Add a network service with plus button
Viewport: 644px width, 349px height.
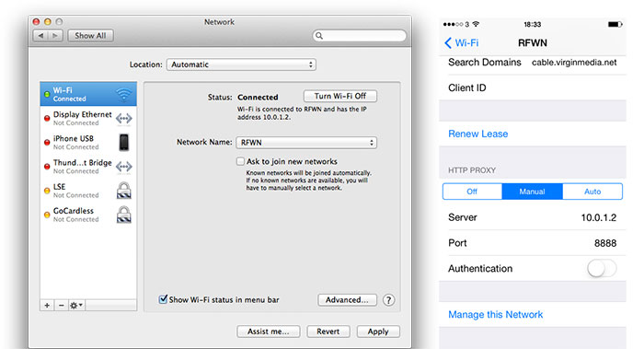(x=47, y=305)
